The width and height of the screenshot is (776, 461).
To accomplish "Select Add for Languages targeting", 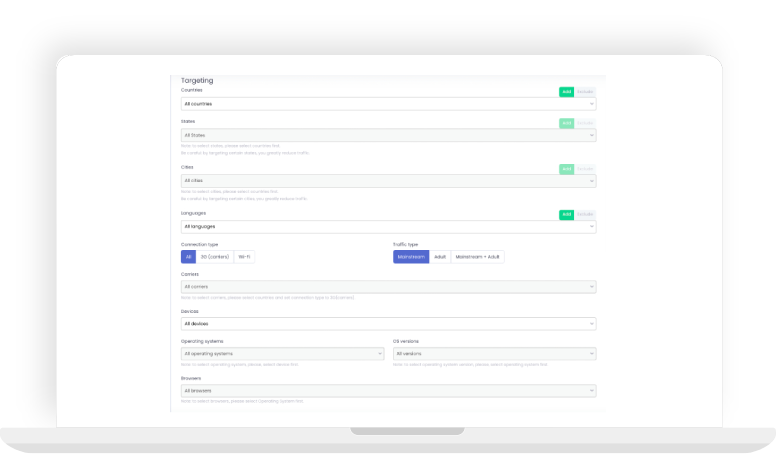I will tap(566, 214).
